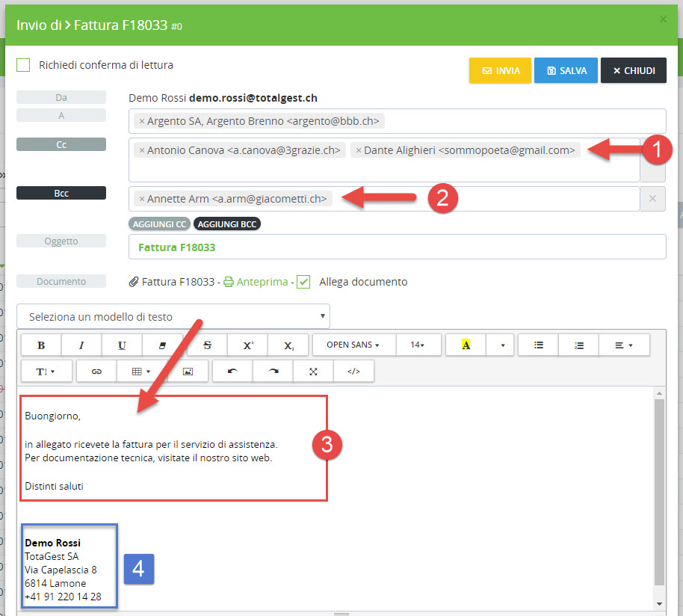Apply the yellow highlight text color
The width and height of the screenshot is (683, 616).
click(x=466, y=345)
